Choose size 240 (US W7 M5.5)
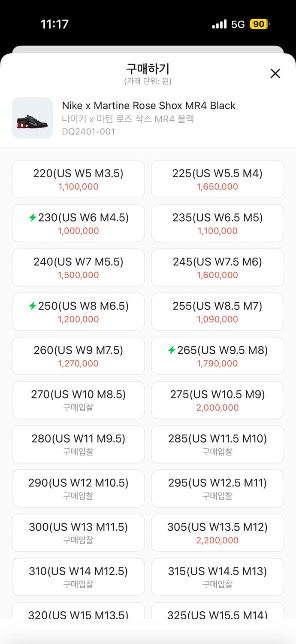296x644 pixels. (79, 267)
